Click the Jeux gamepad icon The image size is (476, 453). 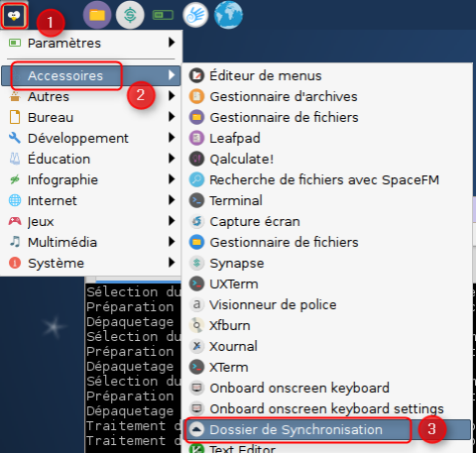click(x=15, y=221)
